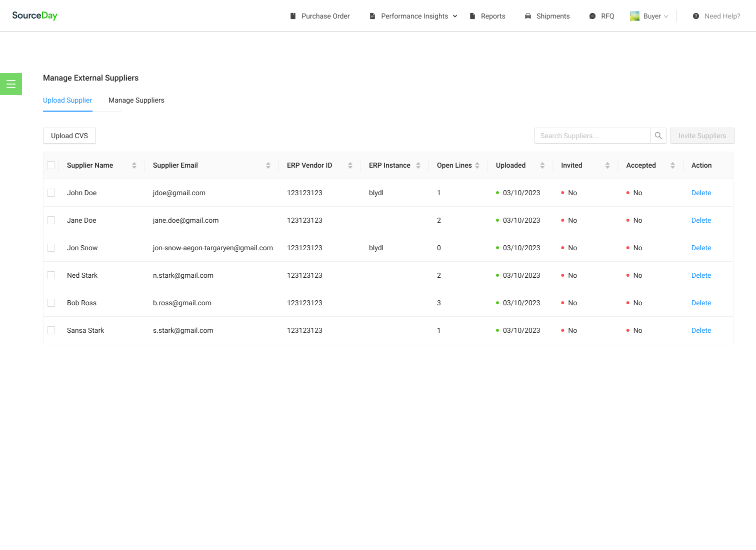756x550 pixels.
Task: Click the b.ross@gmail.com email cell
Action: point(182,303)
